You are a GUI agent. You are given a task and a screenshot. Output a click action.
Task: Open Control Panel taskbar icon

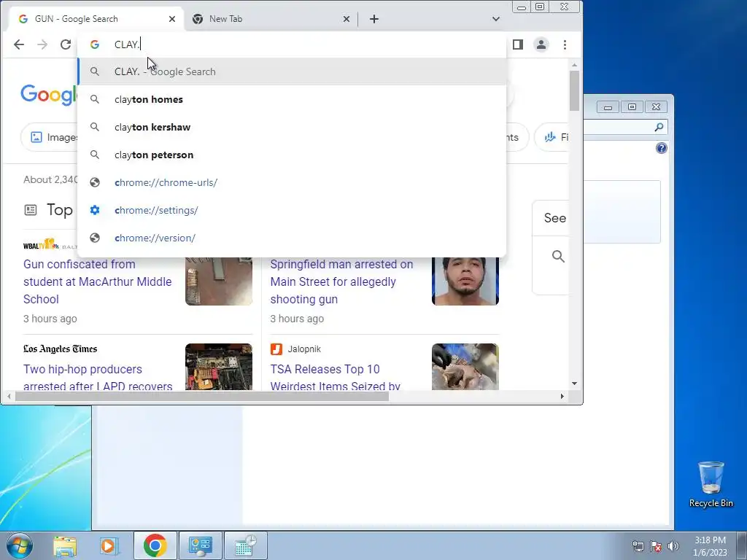point(200,545)
